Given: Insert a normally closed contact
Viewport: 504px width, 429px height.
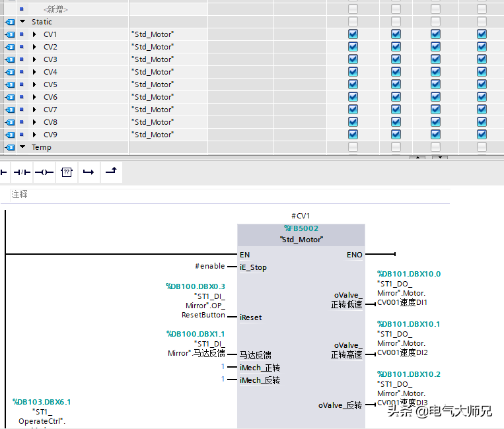Looking at the screenshot, I should (x=22, y=172).
